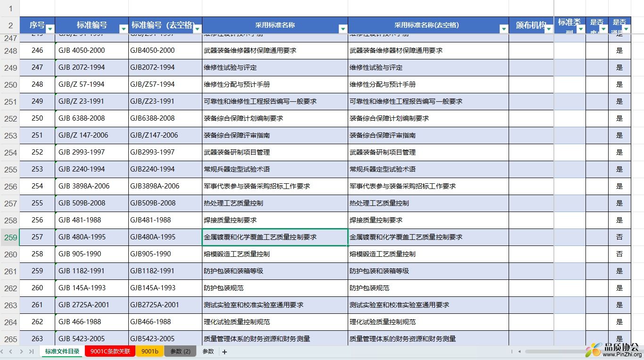Select the 序号 header cell

pyautogui.click(x=37, y=25)
